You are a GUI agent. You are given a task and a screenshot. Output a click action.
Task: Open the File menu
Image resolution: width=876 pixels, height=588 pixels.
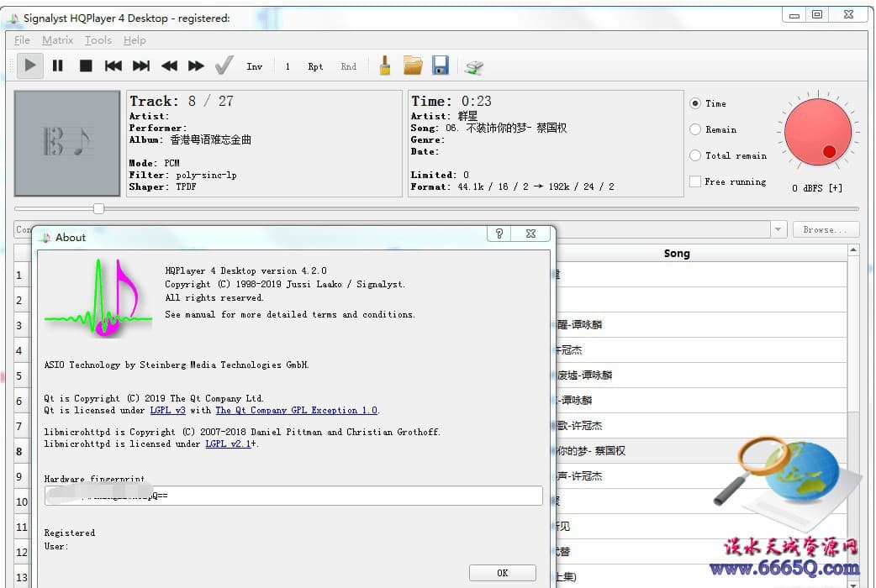pos(23,40)
